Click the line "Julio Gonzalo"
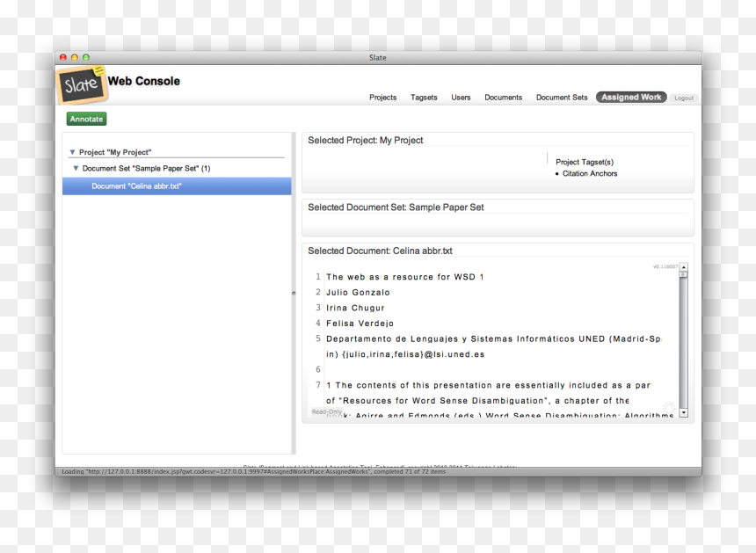The image size is (756, 553). (358, 293)
